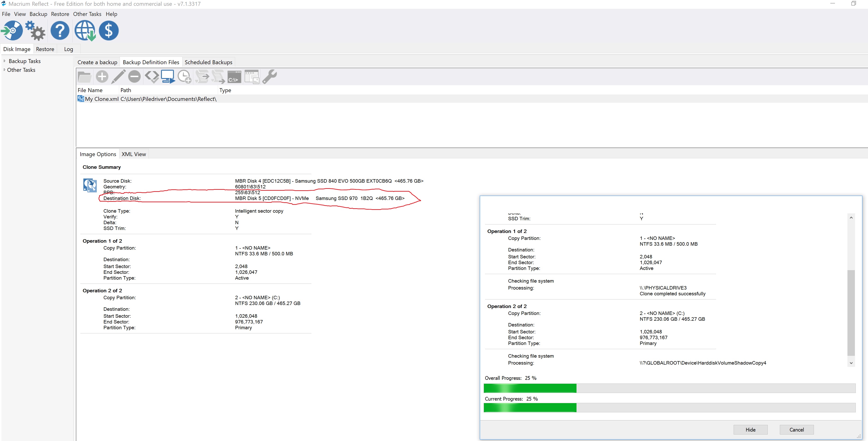The width and height of the screenshot is (868, 441).
Task: Click the round minus delete definition icon
Action: 134,76
